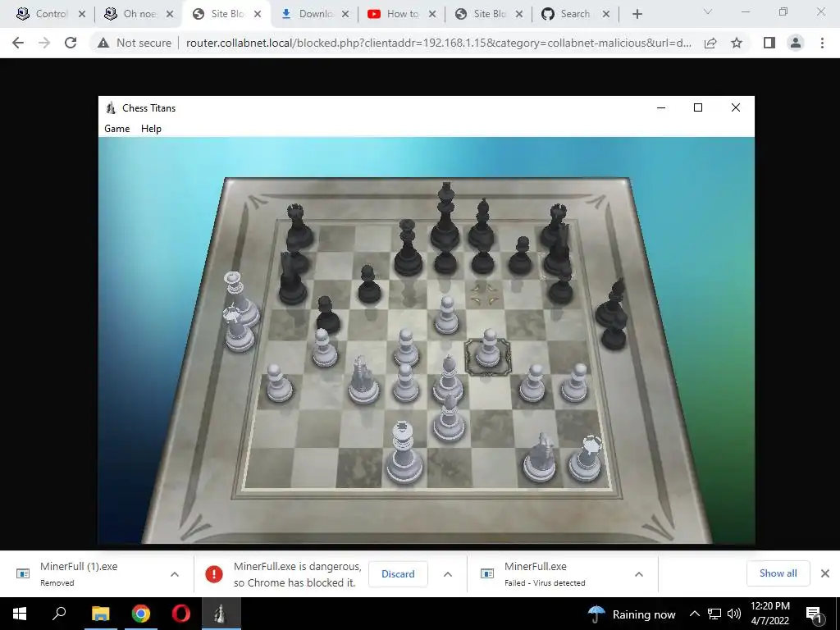The image size is (840, 630).
Task: Click the MinerFull (1).exe file icon
Action: (23, 573)
